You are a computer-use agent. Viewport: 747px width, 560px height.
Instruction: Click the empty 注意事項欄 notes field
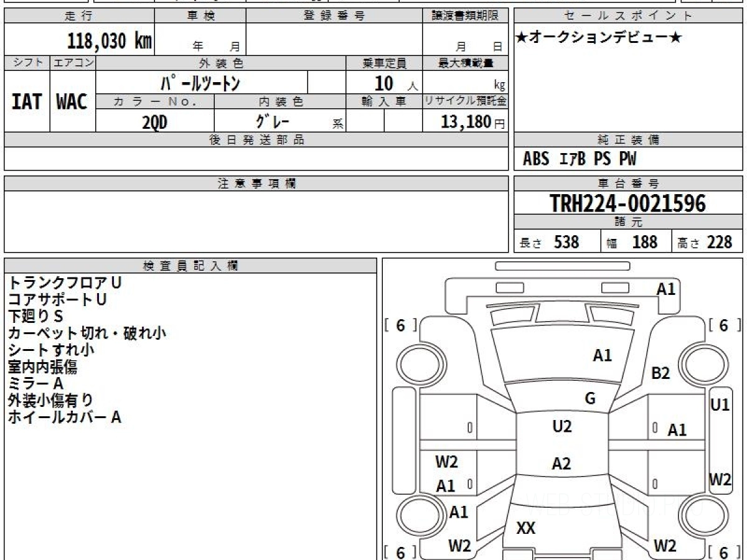[256, 222]
